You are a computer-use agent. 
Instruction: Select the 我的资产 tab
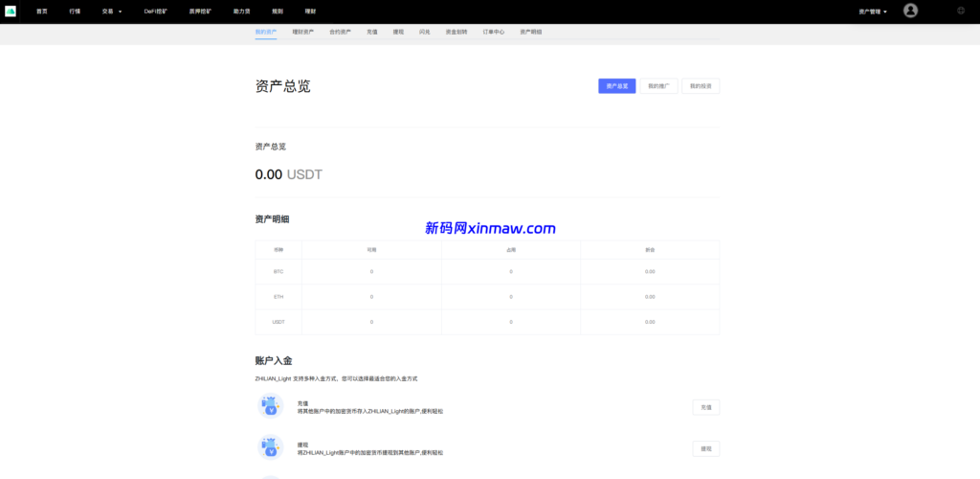(266, 32)
